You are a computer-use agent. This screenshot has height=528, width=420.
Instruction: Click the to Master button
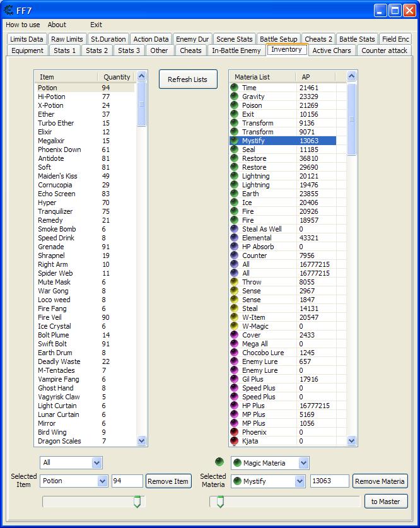[x=386, y=502]
